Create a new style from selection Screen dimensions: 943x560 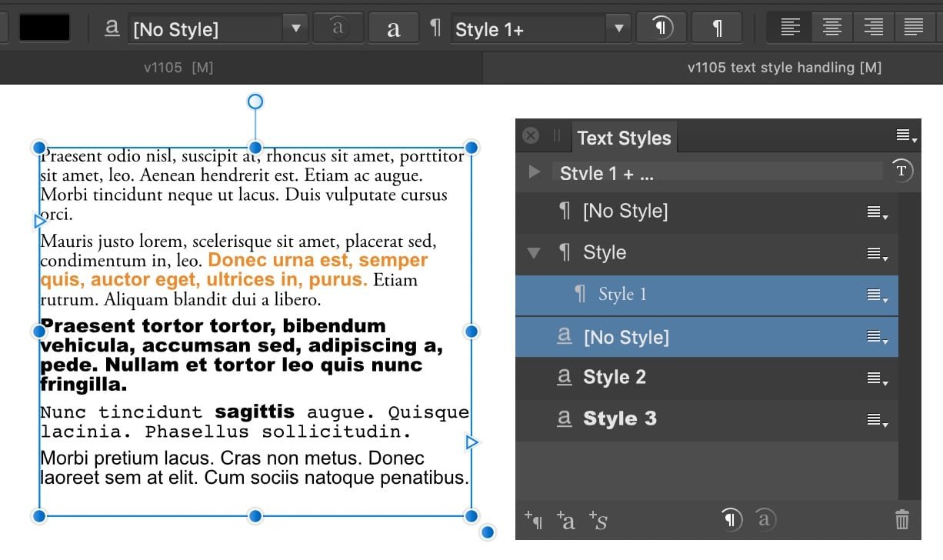598,520
